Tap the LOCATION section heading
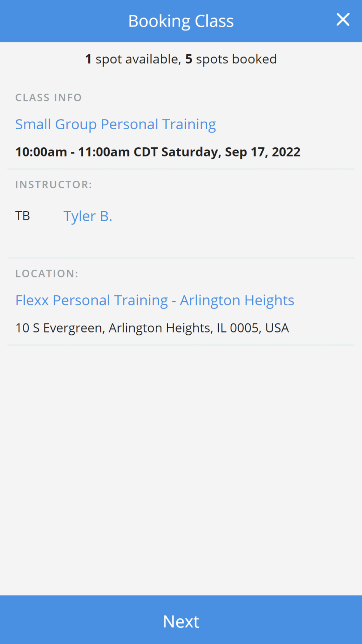Viewport: 362px width, 644px height. [47, 273]
